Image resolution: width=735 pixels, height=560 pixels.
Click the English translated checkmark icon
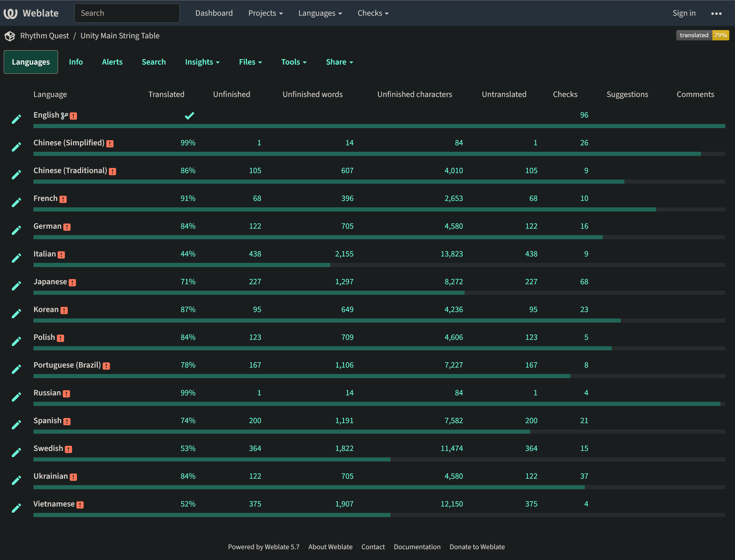coord(189,116)
